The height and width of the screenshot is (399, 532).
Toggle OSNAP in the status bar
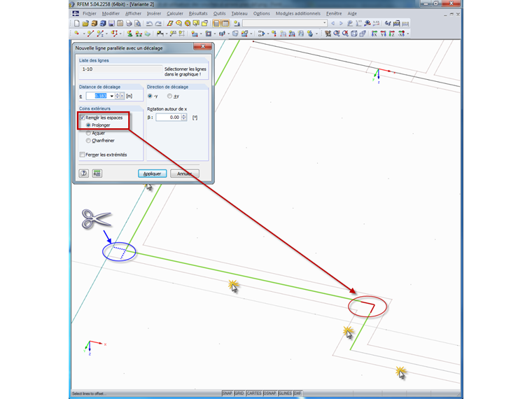269,393
